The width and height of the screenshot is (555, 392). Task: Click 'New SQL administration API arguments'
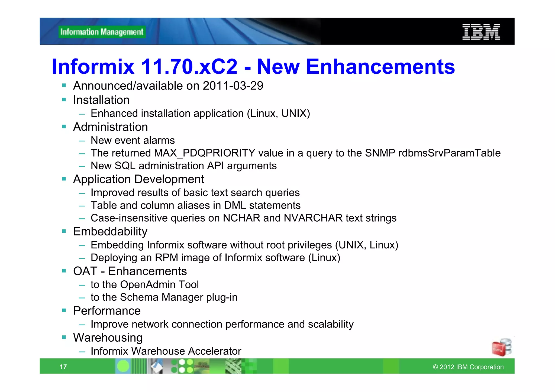pos(183,166)
